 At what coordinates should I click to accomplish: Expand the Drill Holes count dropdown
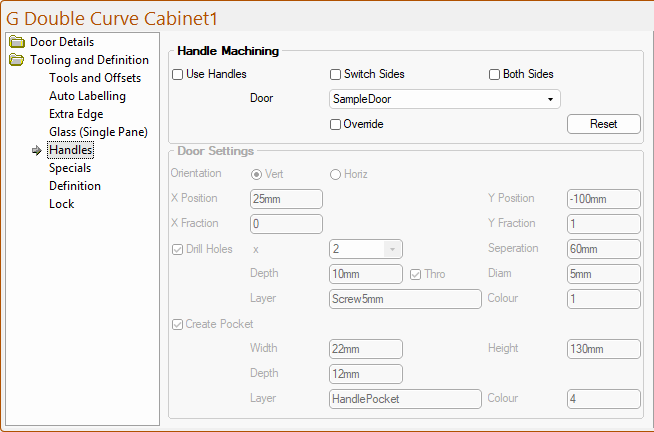[392, 248]
